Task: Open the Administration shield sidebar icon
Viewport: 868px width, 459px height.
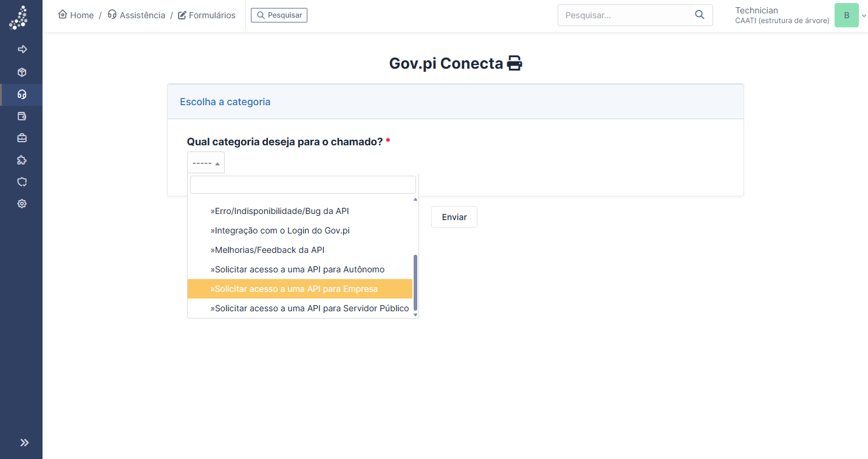Action: coord(22,182)
